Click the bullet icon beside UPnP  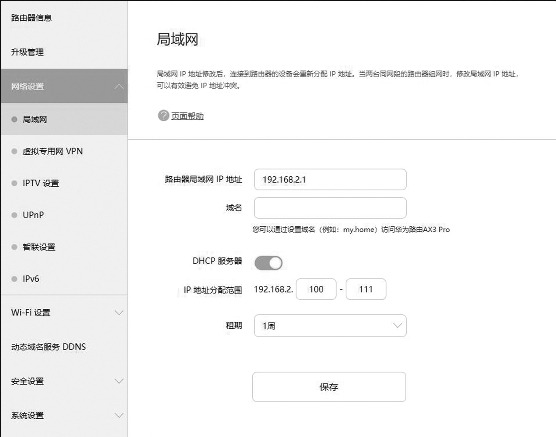(14, 215)
